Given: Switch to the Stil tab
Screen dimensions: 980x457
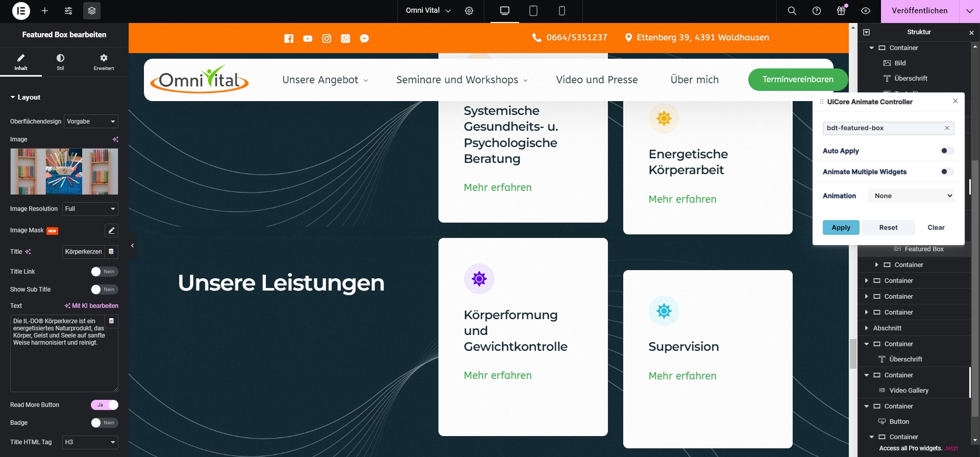Looking at the screenshot, I should [x=60, y=62].
